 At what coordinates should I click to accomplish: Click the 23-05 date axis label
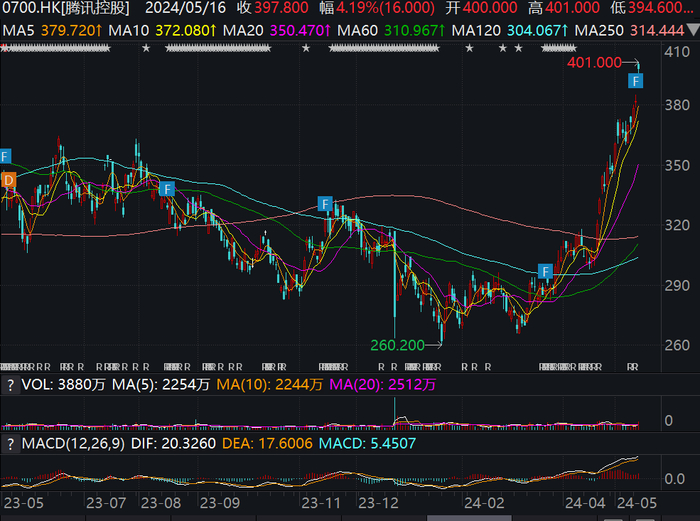(x=24, y=503)
